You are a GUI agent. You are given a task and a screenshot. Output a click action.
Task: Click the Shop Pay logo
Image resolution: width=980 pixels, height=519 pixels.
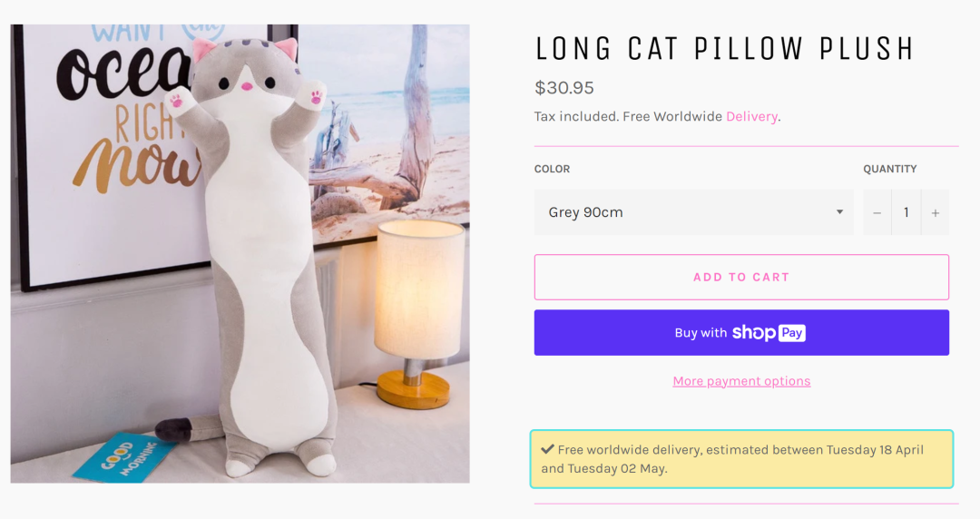(x=769, y=333)
